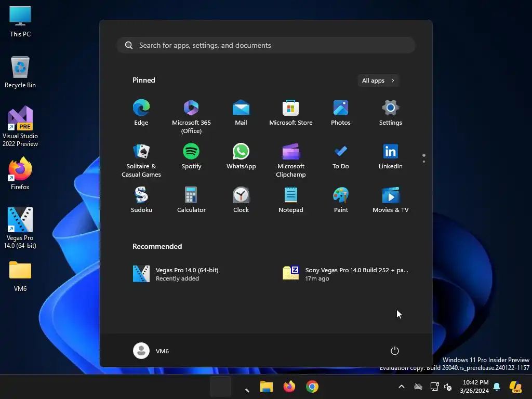Click the Start button on taskbar
The image size is (532, 399).
(220, 387)
